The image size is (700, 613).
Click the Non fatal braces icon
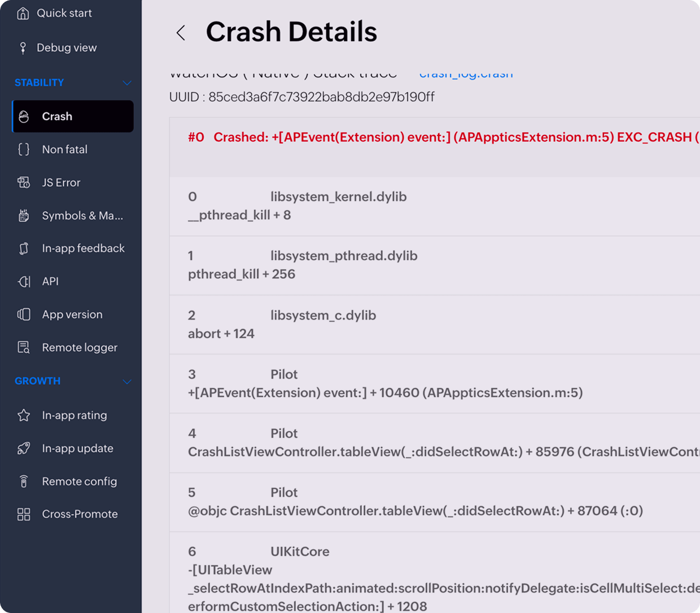tap(24, 150)
